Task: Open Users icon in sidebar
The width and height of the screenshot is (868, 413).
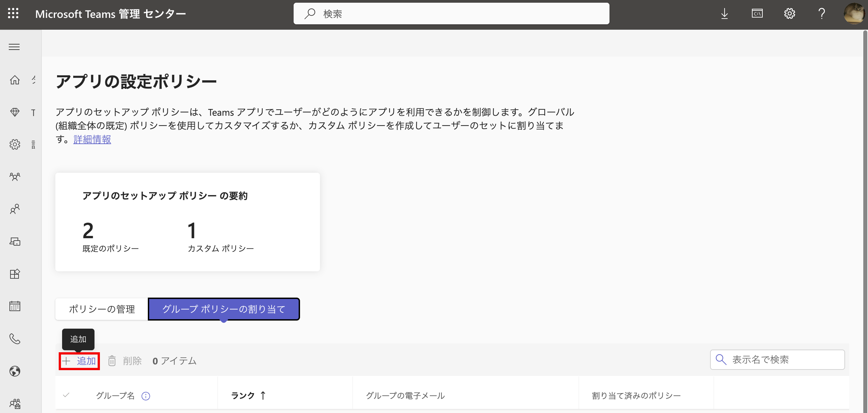Action: click(x=15, y=209)
